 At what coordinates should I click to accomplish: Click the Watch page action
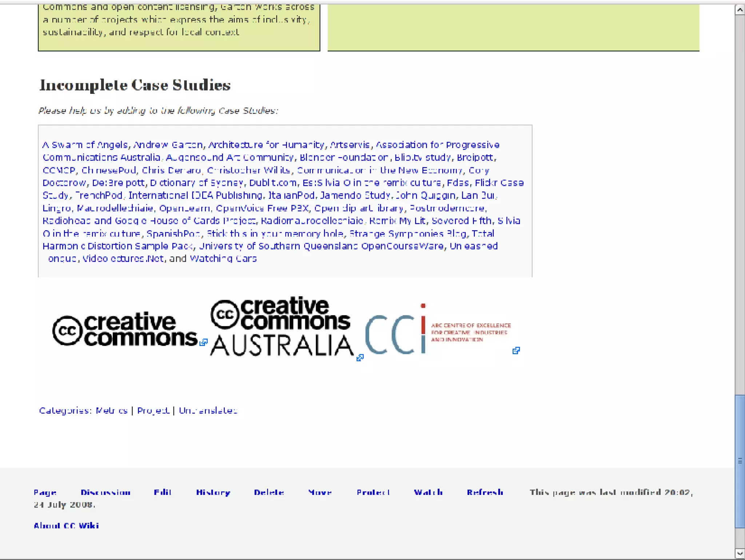click(428, 492)
